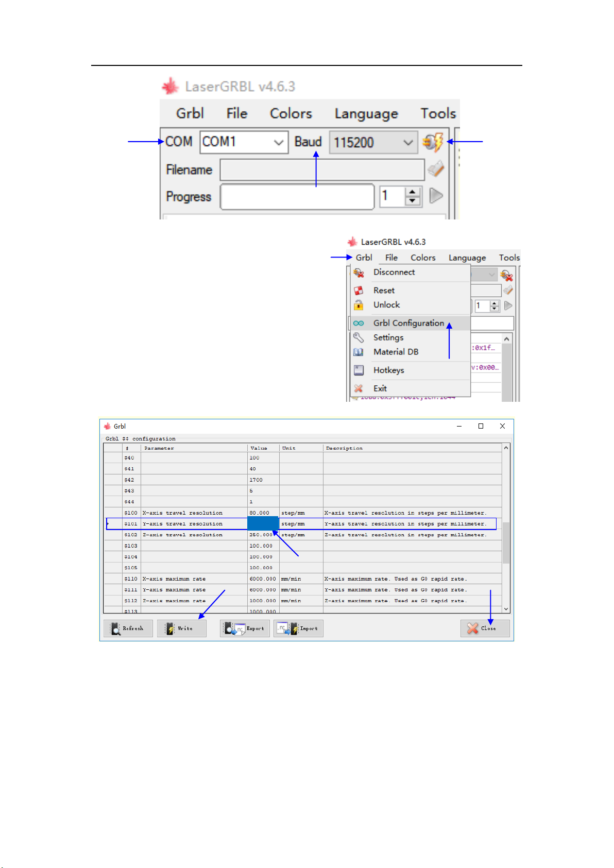Click the red X Close button in the Grbl configuration window
Screen dimensions: 614x868
tap(485, 628)
